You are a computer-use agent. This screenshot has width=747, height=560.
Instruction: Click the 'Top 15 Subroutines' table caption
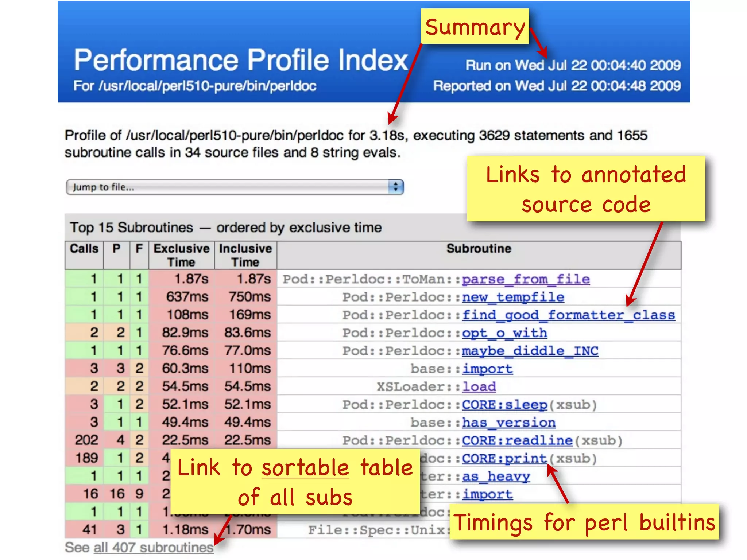(x=226, y=227)
